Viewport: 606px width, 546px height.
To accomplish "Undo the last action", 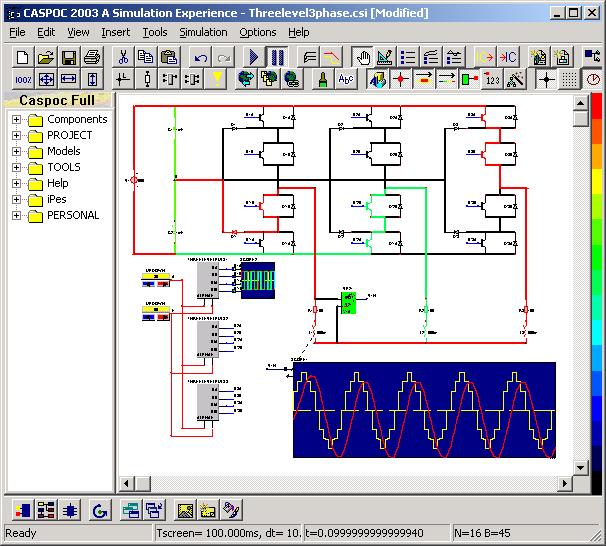I will click(x=200, y=58).
